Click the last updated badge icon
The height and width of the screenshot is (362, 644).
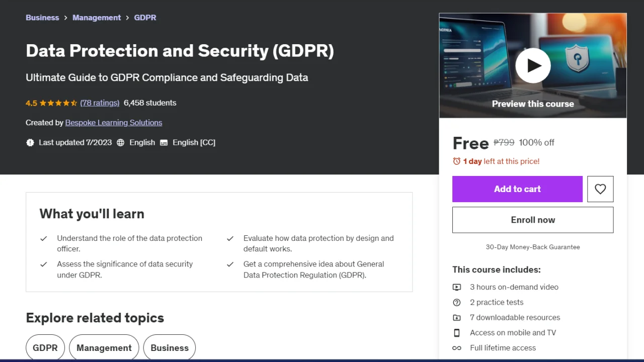tap(30, 142)
